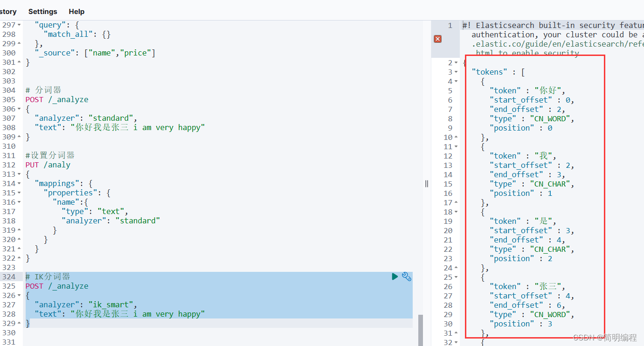
Task: Collapse the third token object at response line 18
Action: click(x=456, y=212)
